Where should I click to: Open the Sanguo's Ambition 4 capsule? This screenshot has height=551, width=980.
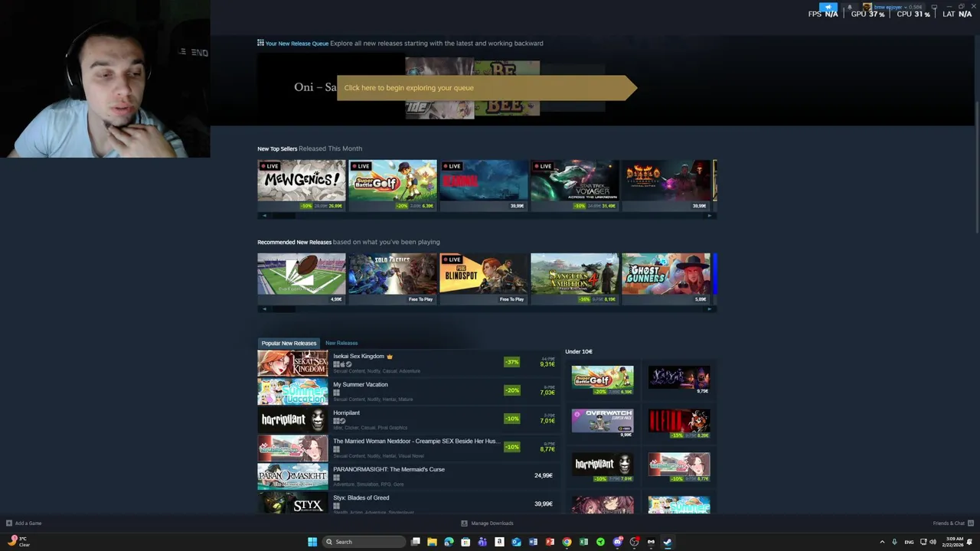[x=574, y=279]
